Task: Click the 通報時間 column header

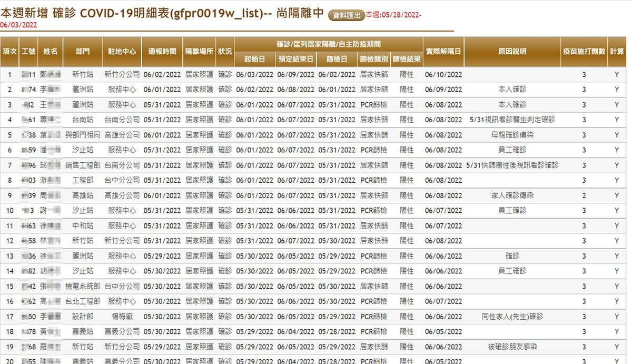Action: (162, 52)
